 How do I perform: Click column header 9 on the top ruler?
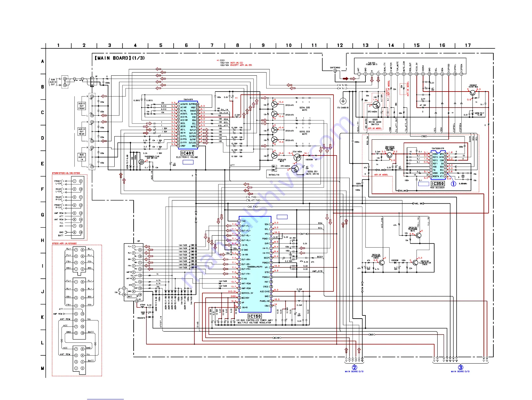[x=263, y=45]
